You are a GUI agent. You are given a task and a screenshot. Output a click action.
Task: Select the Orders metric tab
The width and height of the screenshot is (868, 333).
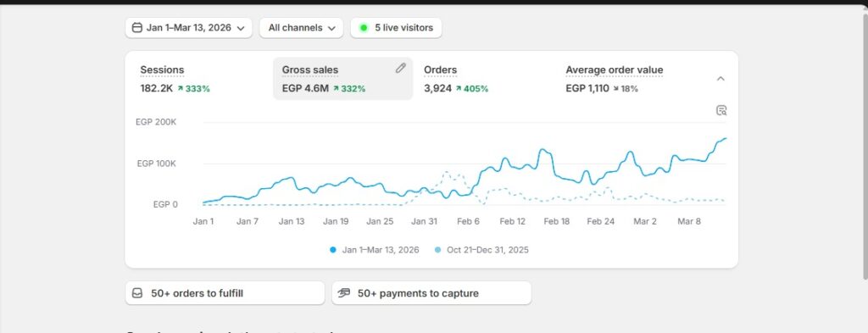point(485,79)
